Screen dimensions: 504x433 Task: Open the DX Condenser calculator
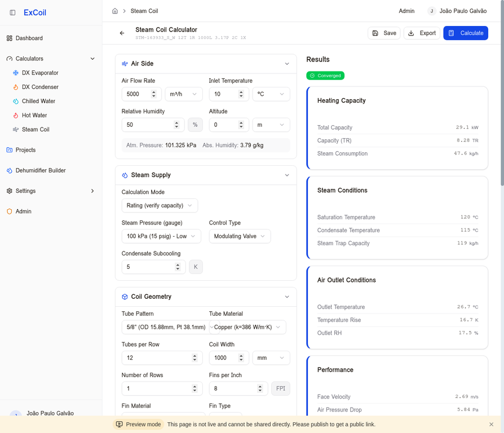[x=40, y=87]
